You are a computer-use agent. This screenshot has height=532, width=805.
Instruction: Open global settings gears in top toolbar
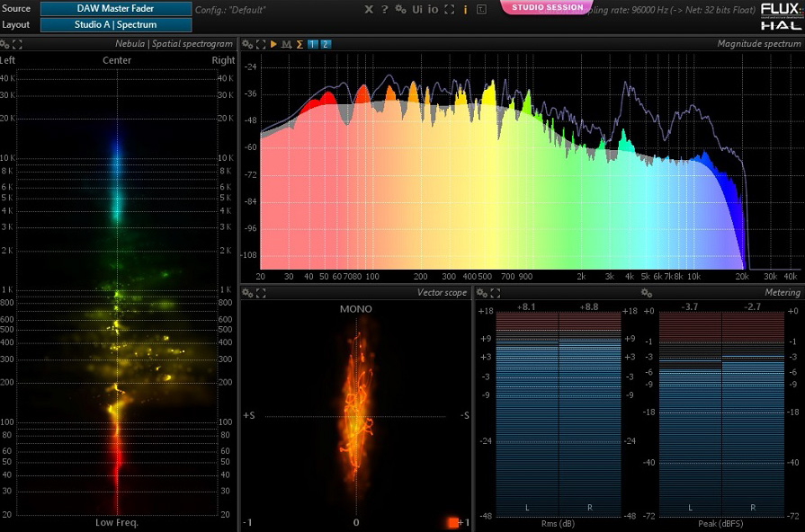coord(400,9)
